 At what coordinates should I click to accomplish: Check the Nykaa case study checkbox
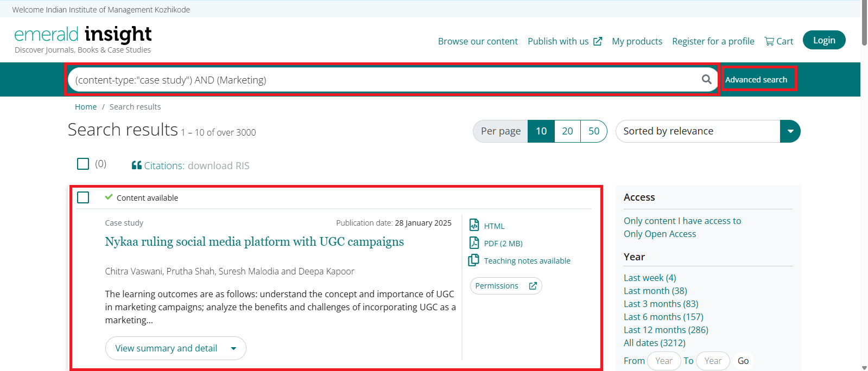(83, 197)
